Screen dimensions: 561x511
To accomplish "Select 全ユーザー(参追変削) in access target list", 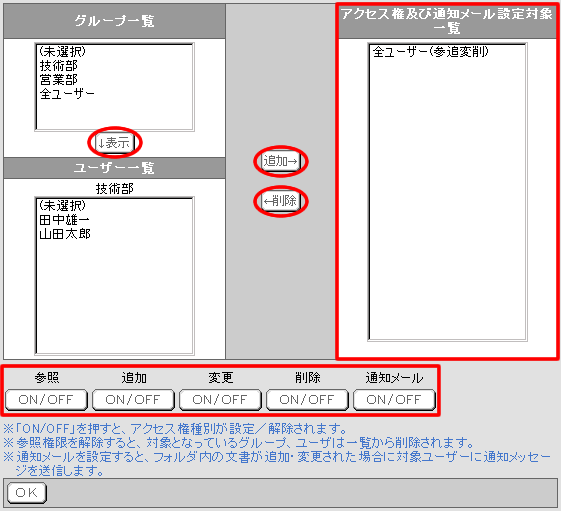I will 447,52.
